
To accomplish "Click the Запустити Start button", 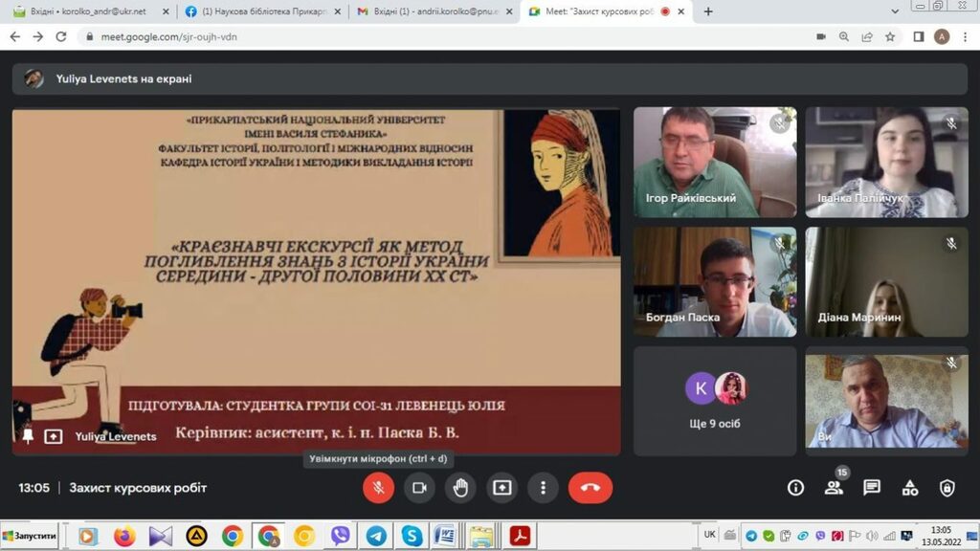I will (x=31, y=536).
